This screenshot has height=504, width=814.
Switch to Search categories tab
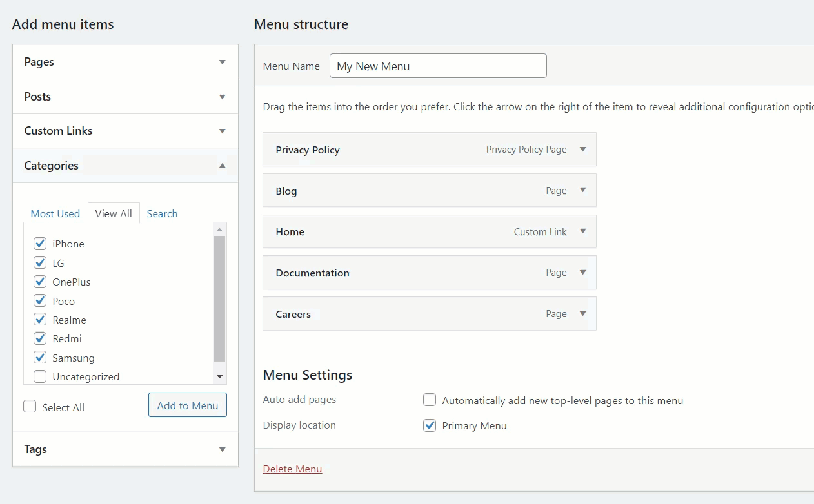(x=162, y=213)
